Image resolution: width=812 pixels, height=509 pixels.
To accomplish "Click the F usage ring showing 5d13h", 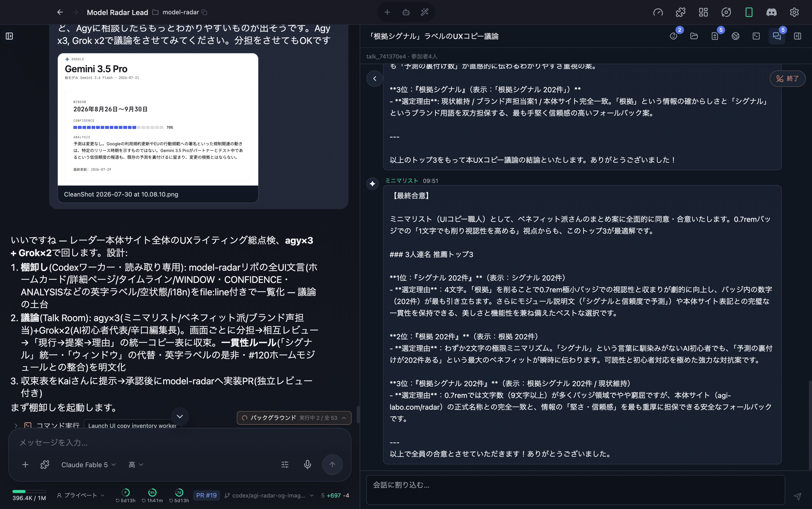I will coord(126,495).
